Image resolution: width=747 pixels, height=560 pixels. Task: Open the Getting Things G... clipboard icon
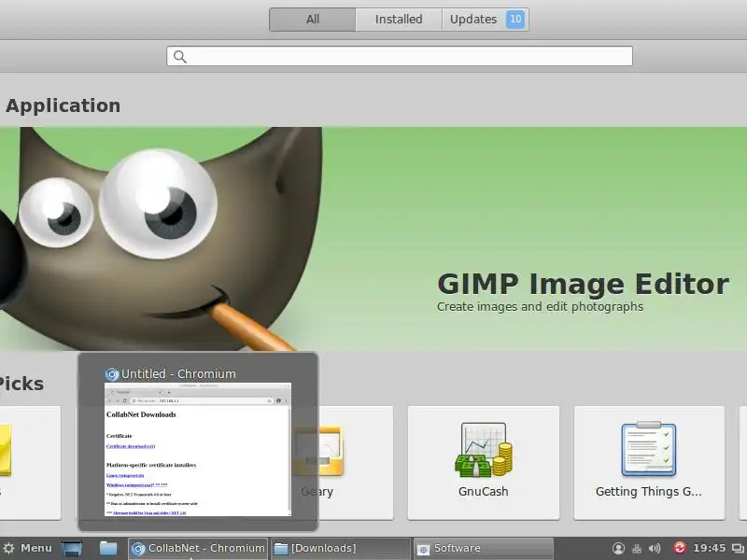click(648, 449)
